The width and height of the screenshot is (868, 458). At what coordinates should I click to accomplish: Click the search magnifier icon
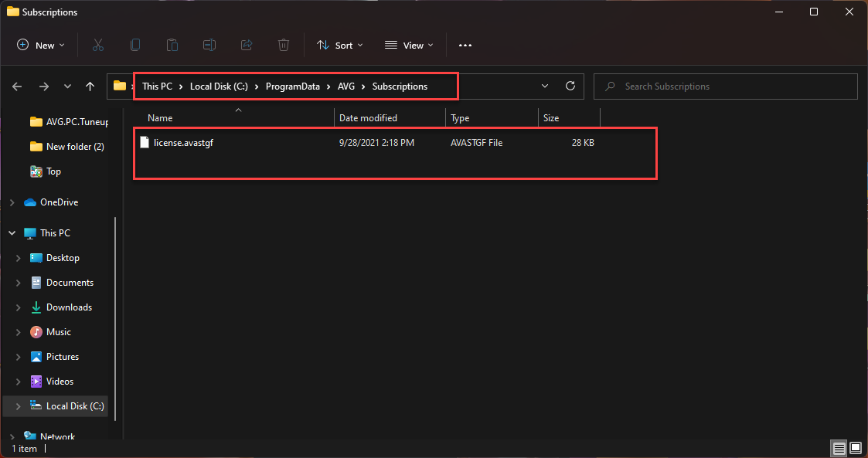click(x=610, y=87)
